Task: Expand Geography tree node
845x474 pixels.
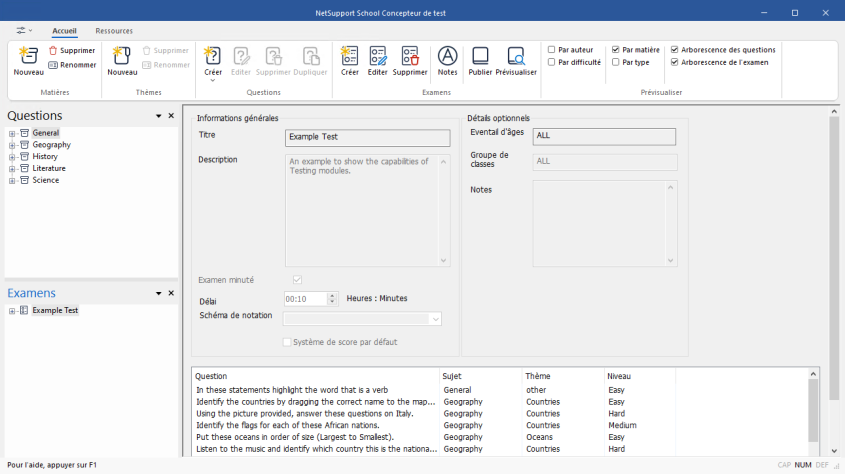Action: coord(12,145)
